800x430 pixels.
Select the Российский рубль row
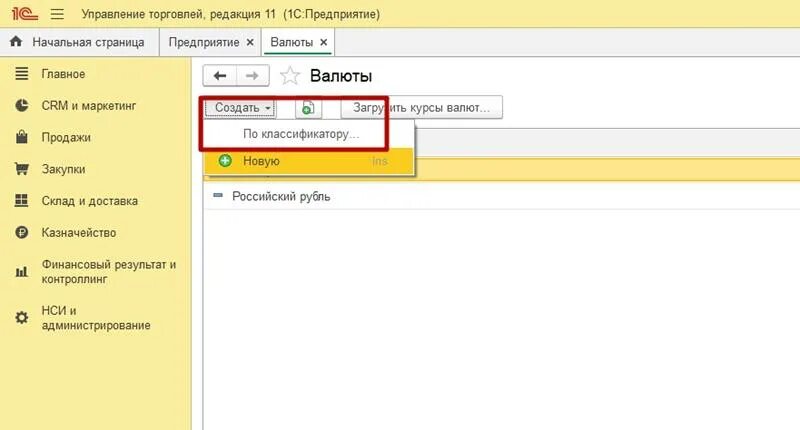[x=502, y=196]
